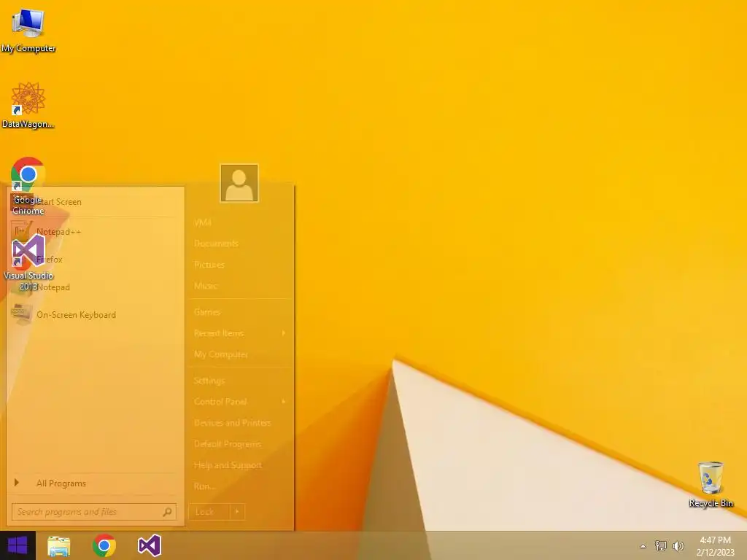Open the clock showing 4:47 PM
This screenshot has width=747, height=560.
715,545
